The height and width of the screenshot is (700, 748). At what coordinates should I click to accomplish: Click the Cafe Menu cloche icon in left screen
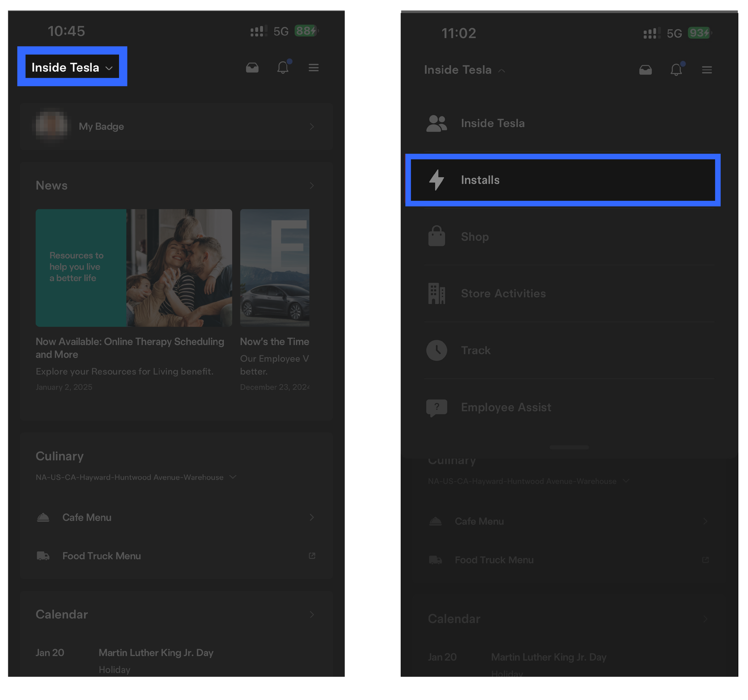point(43,517)
